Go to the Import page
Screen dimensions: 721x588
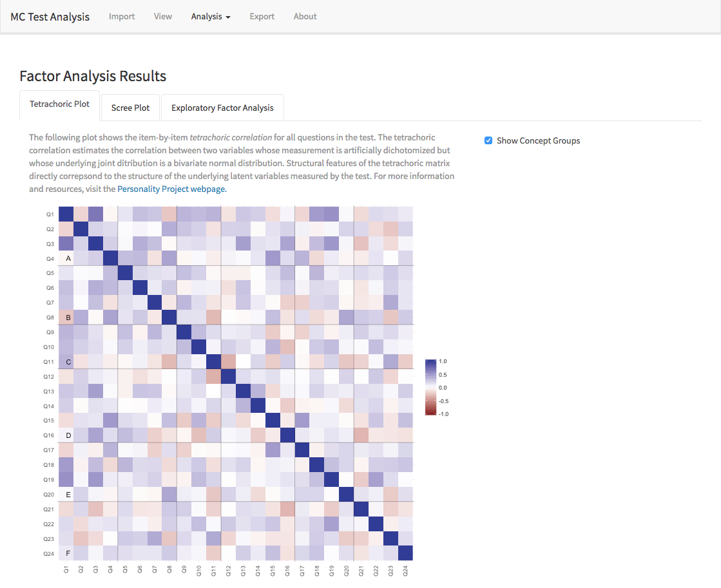click(122, 17)
